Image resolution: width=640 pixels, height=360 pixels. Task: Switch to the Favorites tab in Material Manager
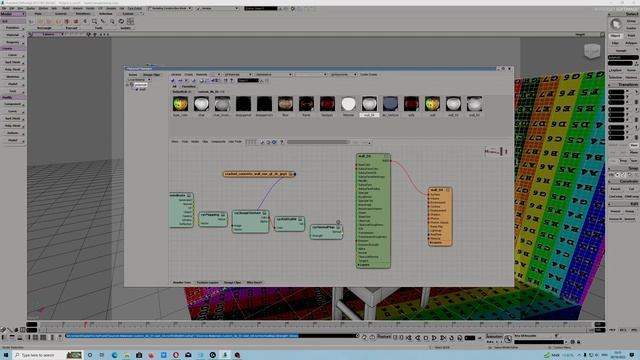(x=188, y=87)
